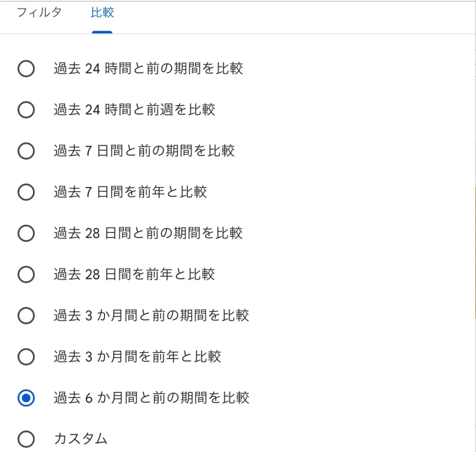Viewport: 476px width, 452px height.
Task: Click the 比較 tab label
Action: pos(102,13)
